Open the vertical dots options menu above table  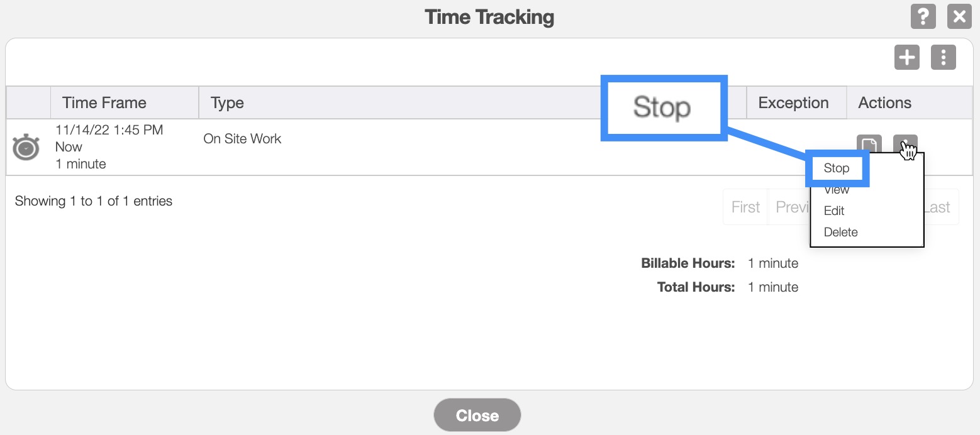coord(943,58)
